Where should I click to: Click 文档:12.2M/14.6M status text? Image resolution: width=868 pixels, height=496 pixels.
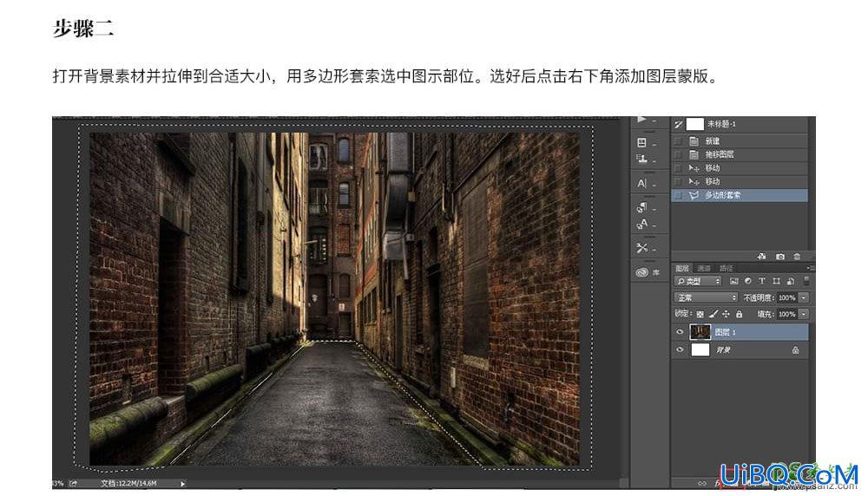[x=128, y=483]
